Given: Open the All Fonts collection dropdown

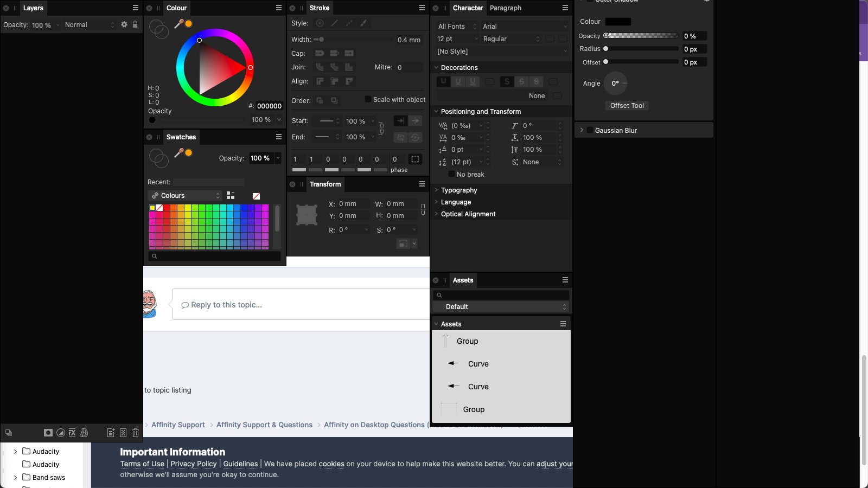Looking at the screenshot, I should click(457, 26).
